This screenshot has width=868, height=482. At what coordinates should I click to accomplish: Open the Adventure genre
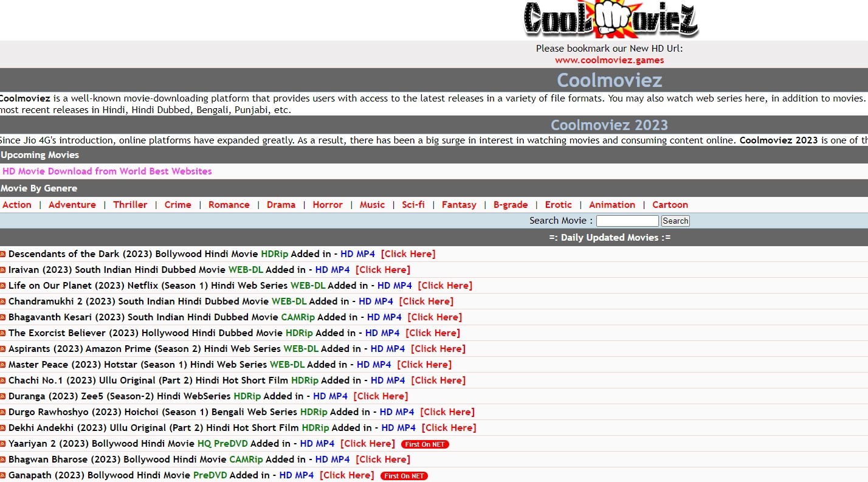pyautogui.click(x=72, y=205)
